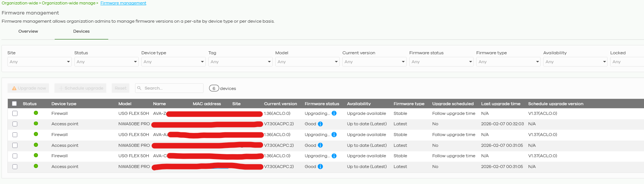Click the Reset button

point(121,88)
